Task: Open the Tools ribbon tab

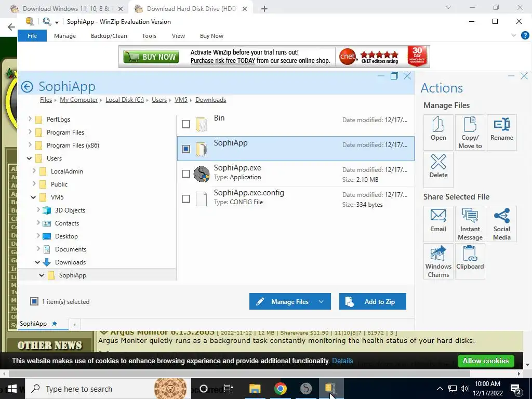Action: tap(149, 36)
